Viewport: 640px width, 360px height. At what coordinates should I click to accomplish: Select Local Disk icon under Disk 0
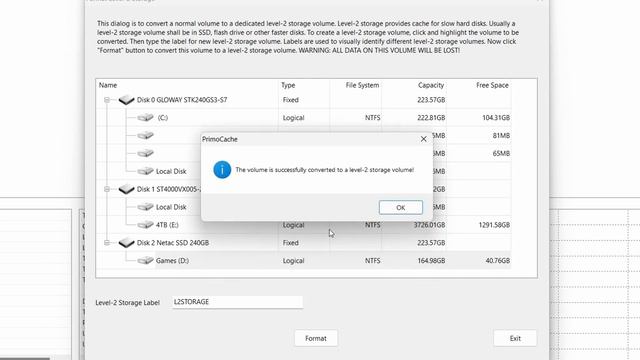click(x=145, y=171)
